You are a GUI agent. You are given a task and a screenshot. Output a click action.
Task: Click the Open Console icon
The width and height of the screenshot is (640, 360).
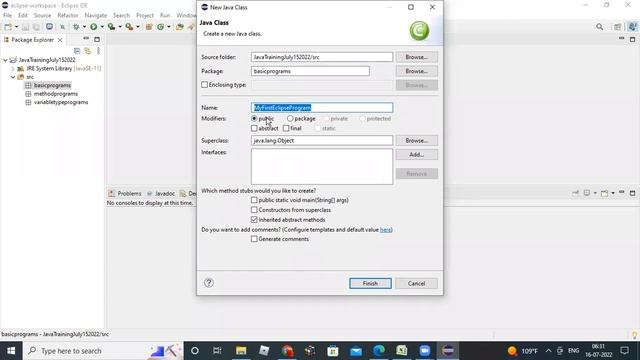(x=604, y=193)
